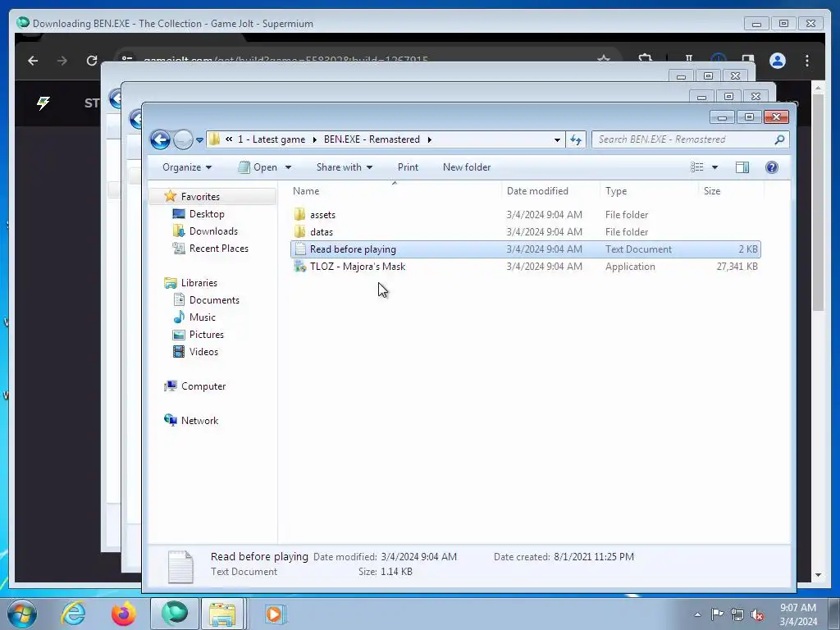Screen dimensions: 840x630
Task: Click the Windows Explorer taskbar button
Action: [223, 614]
